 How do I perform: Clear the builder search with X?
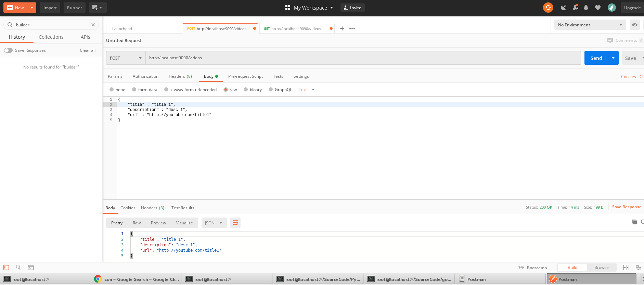[93, 25]
